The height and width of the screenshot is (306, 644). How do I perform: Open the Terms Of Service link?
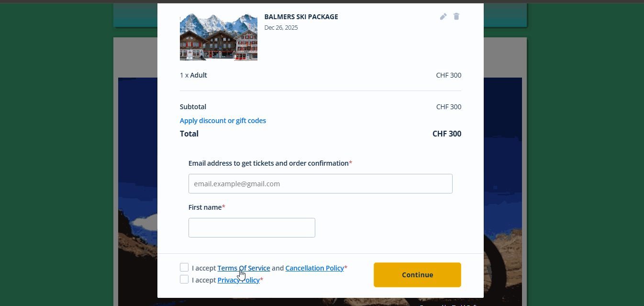(x=244, y=268)
